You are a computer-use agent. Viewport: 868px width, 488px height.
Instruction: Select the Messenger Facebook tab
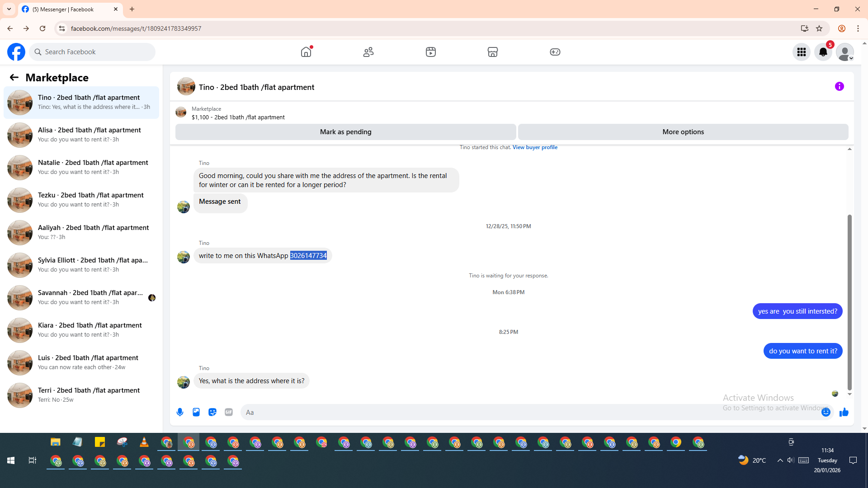tap(70, 9)
